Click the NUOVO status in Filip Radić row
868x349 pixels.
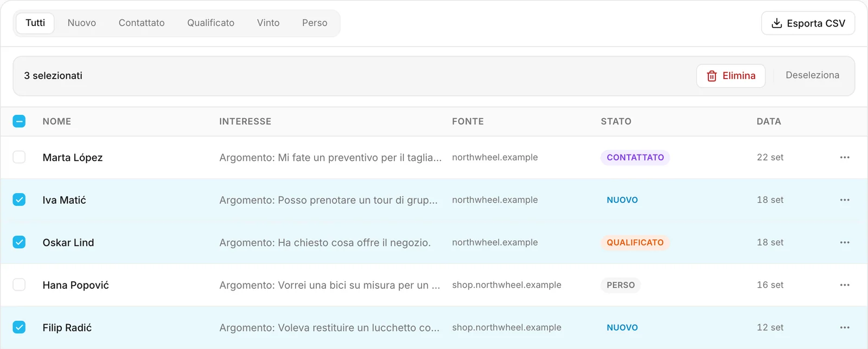click(622, 327)
